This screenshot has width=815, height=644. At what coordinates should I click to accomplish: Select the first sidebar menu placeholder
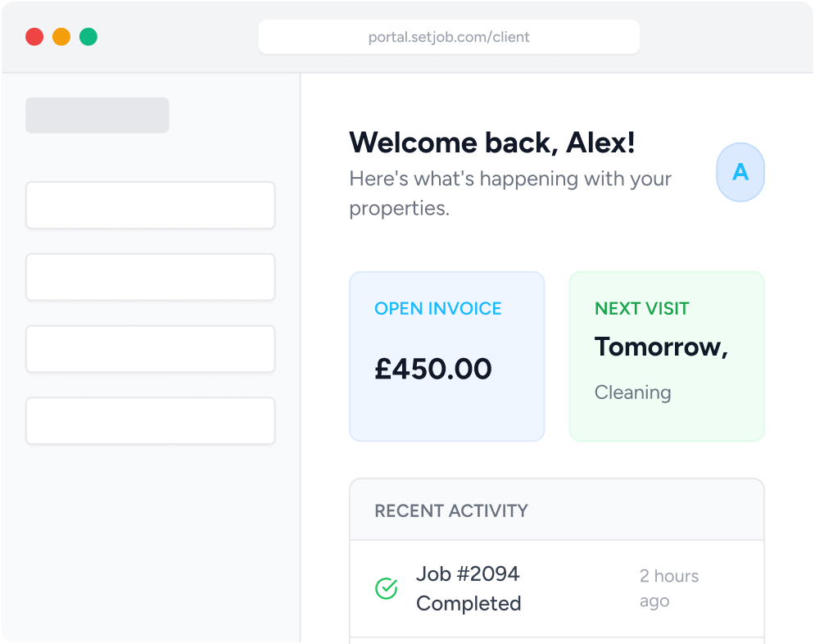click(150, 205)
